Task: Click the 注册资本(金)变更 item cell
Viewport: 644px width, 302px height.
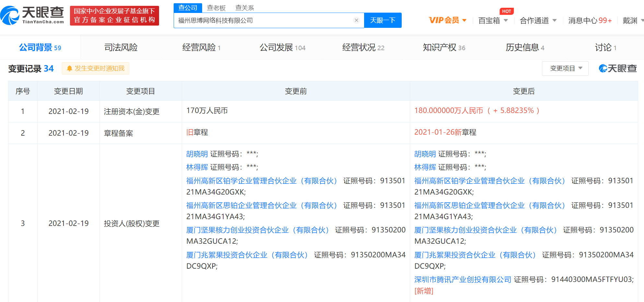Action: coord(132,111)
